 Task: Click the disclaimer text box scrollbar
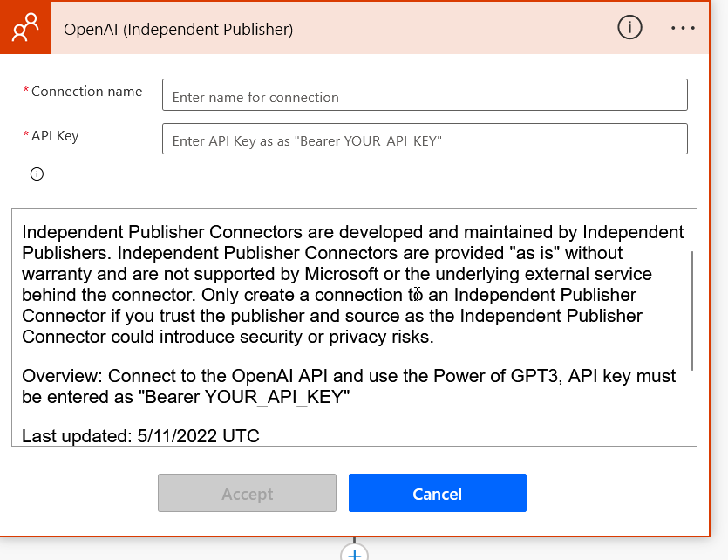pos(691,311)
